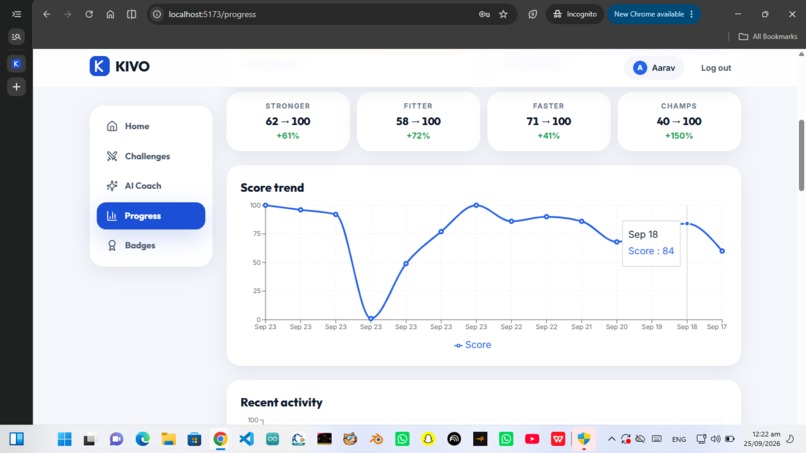Click New Chrome available button
The height and width of the screenshot is (453, 806).
(654, 14)
